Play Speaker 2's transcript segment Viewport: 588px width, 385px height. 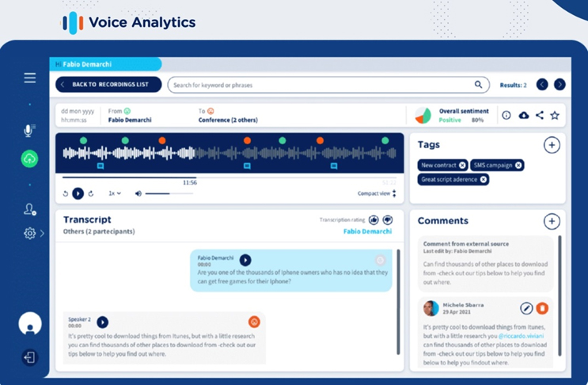click(x=102, y=322)
